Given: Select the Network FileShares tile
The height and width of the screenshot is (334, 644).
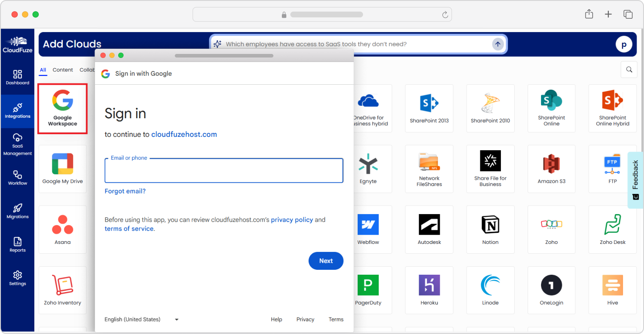Looking at the screenshot, I should 429,169.
